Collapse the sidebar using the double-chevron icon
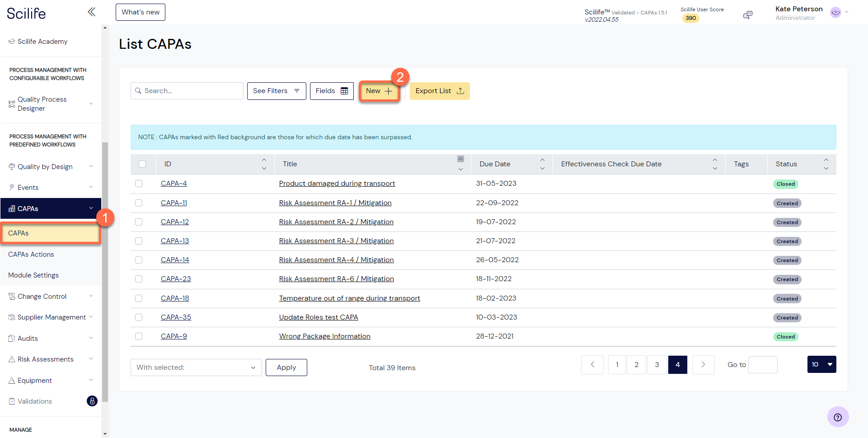The width and height of the screenshot is (868, 438). point(91,12)
